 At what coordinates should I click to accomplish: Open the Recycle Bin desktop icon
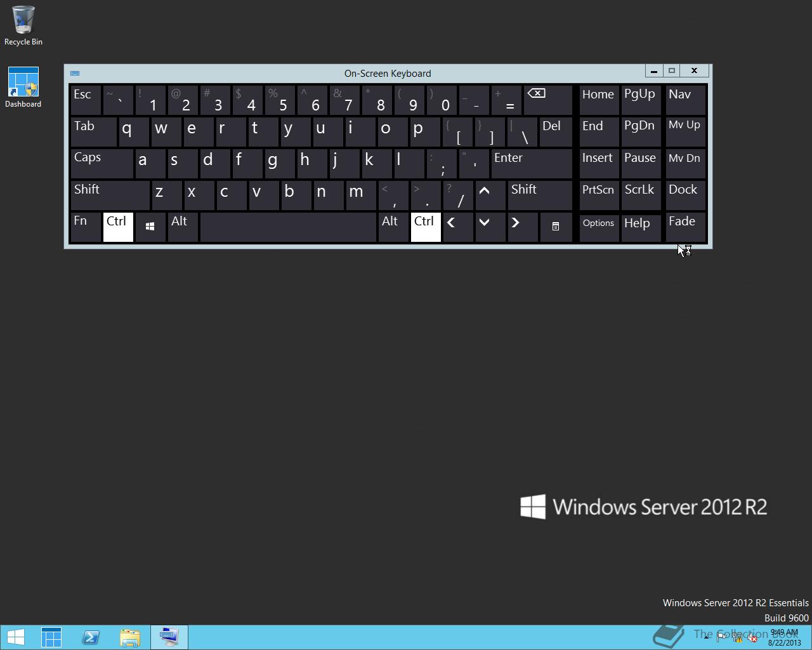tap(23, 26)
